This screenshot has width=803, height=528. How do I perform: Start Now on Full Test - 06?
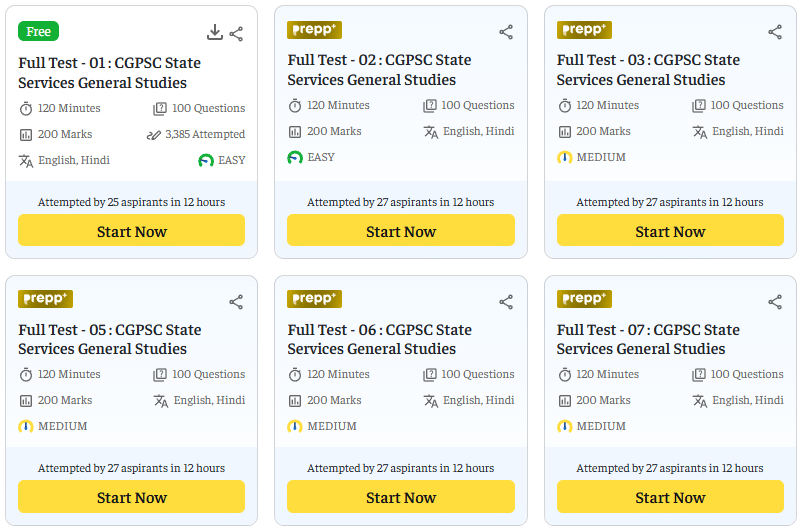pyautogui.click(x=401, y=497)
